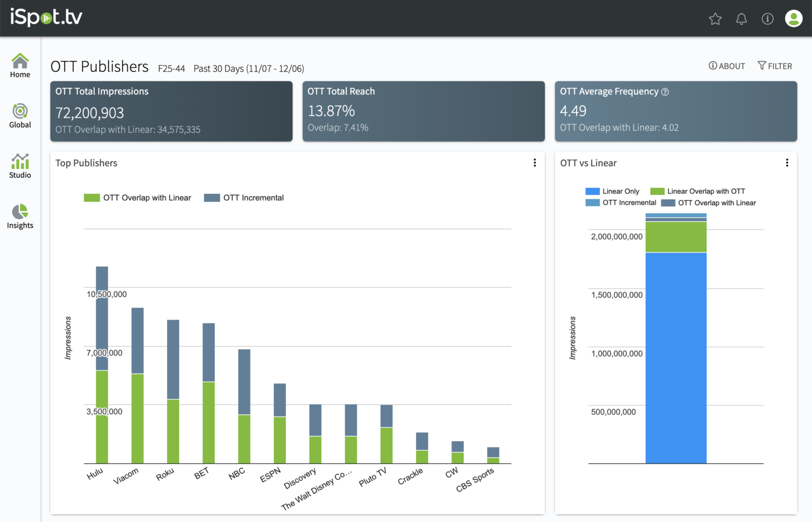This screenshot has width=812, height=522.
Task: Click the OTT vs Linear panel title
Action: pyautogui.click(x=588, y=163)
